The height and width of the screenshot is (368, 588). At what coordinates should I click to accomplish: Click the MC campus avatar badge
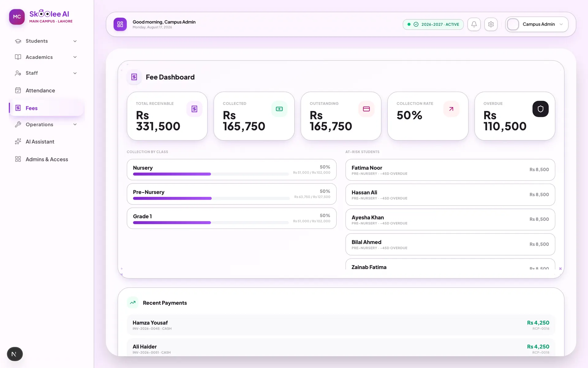click(x=17, y=17)
